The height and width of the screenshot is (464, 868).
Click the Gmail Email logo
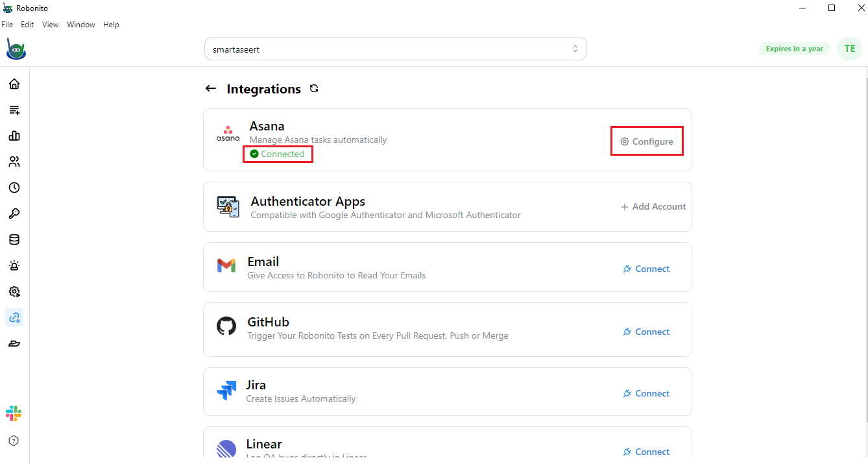[x=226, y=265]
